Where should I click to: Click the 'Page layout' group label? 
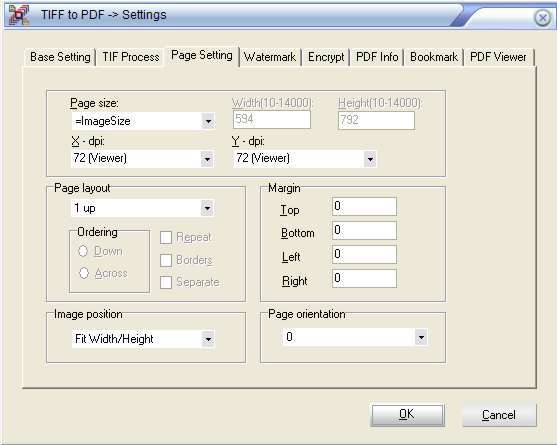click(82, 188)
